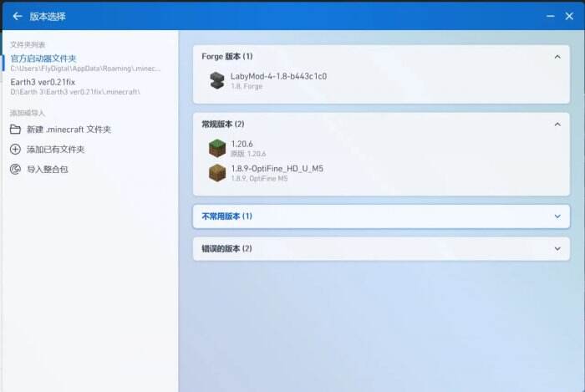The width and height of the screenshot is (585, 392).
Task: Click the 不常用版本 (1) header text
Action: [x=226, y=216]
